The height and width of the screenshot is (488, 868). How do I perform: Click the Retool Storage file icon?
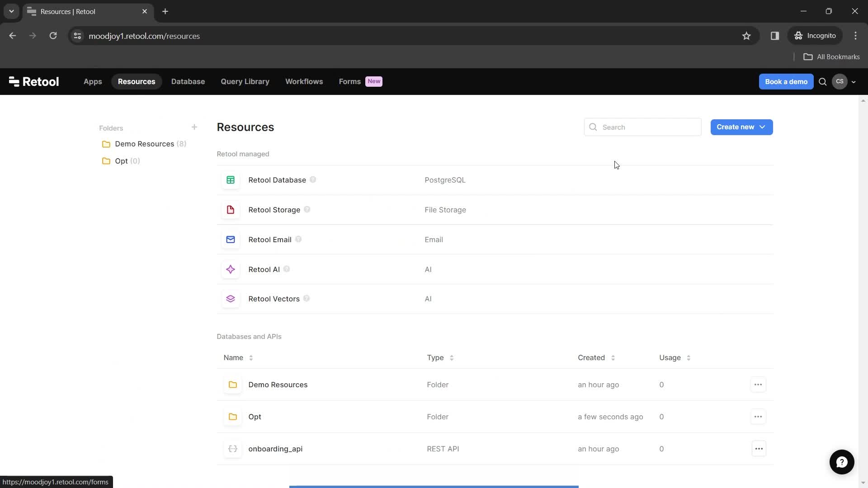pos(230,210)
